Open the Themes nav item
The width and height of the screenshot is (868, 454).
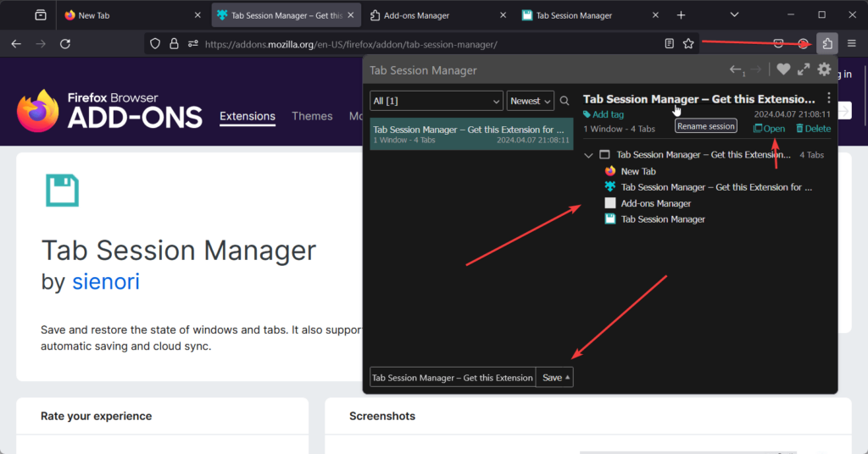point(312,116)
